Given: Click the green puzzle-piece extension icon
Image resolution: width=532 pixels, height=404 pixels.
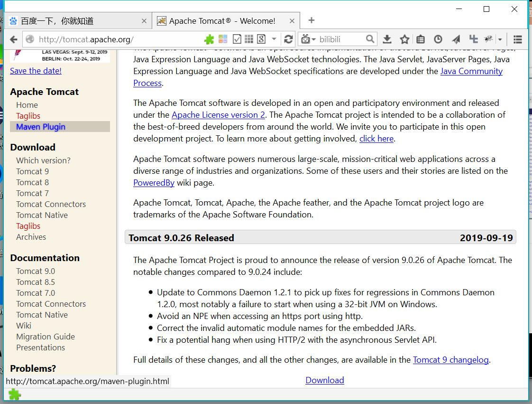Looking at the screenshot, I should [210, 39].
